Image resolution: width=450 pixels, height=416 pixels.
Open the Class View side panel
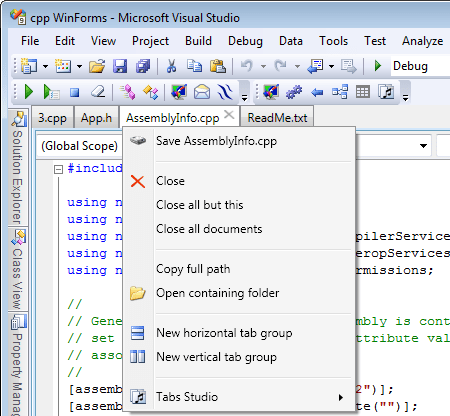pos(18,269)
